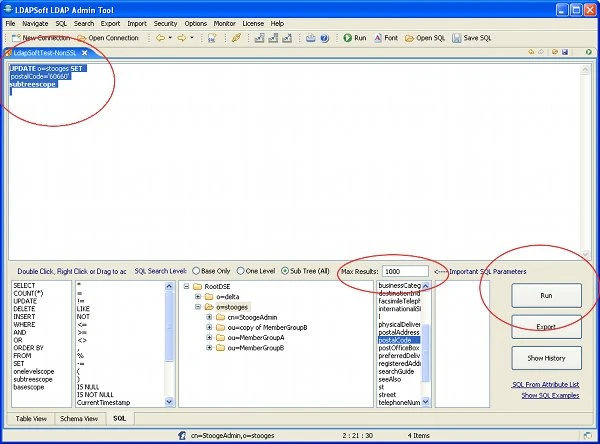Click the large Run button
Viewport: 600px width, 444px height.
pyautogui.click(x=546, y=295)
